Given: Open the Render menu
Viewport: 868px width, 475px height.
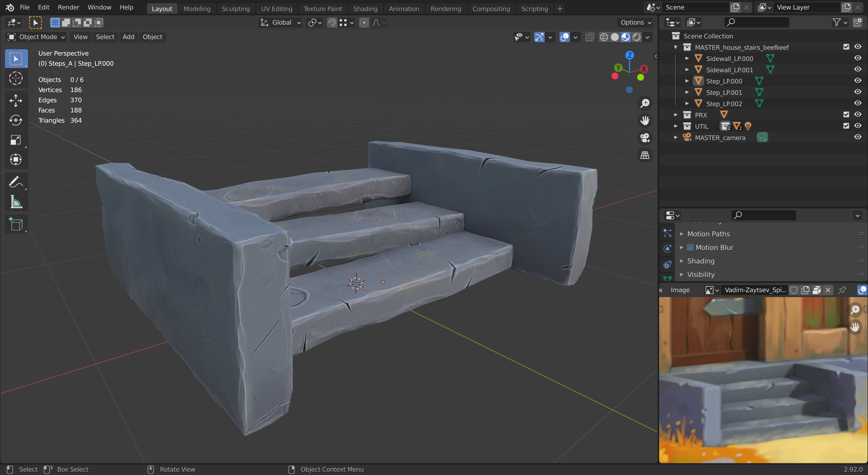Looking at the screenshot, I should click(x=68, y=7).
